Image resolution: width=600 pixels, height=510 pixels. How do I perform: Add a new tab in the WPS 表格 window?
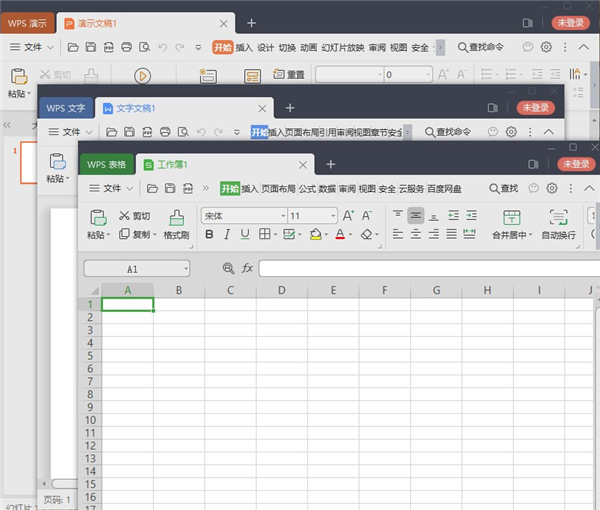331,164
